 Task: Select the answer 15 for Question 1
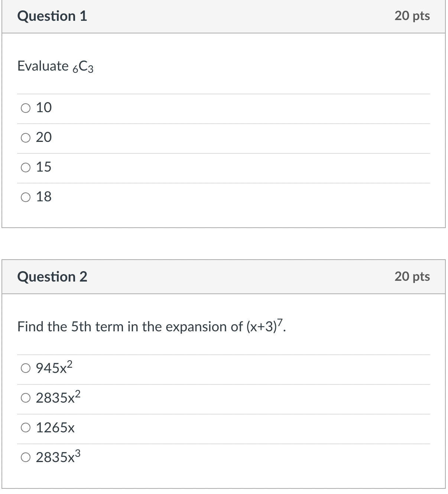pyautogui.click(x=25, y=167)
